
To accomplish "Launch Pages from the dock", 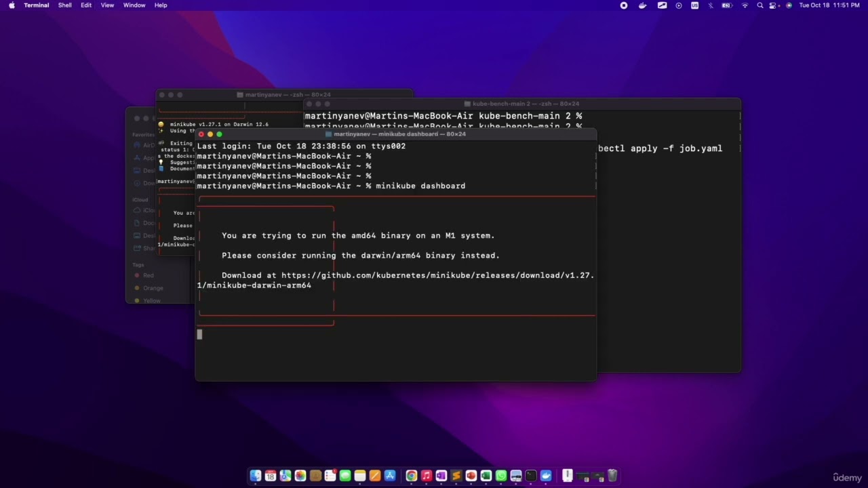I will 374,476.
